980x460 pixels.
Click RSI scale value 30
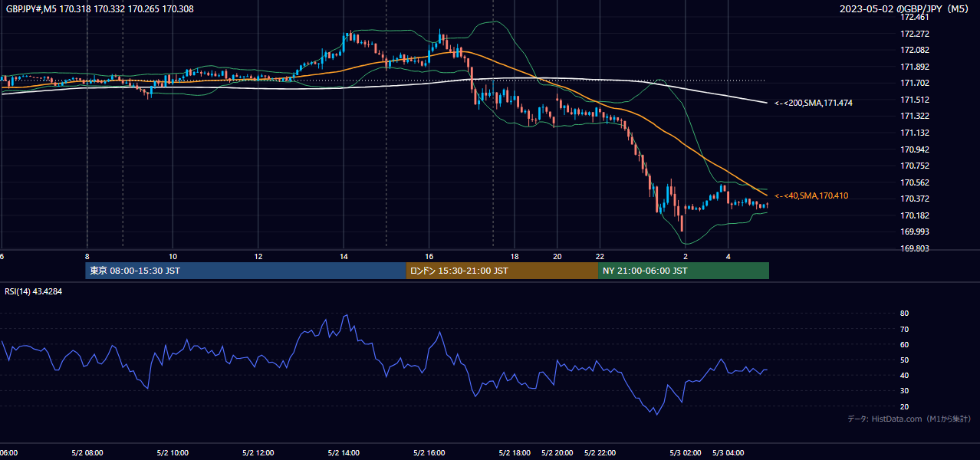[x=905, y=391]
